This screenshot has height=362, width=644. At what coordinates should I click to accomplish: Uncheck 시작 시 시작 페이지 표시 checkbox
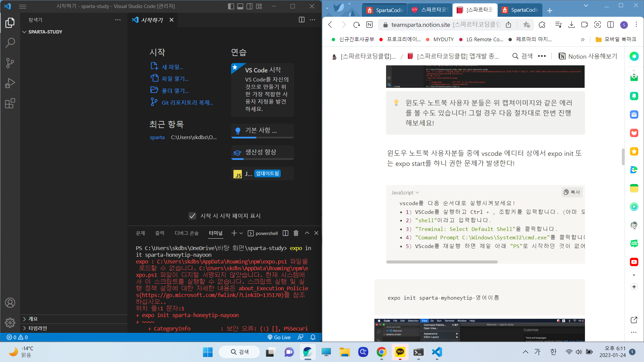(192, 216)
